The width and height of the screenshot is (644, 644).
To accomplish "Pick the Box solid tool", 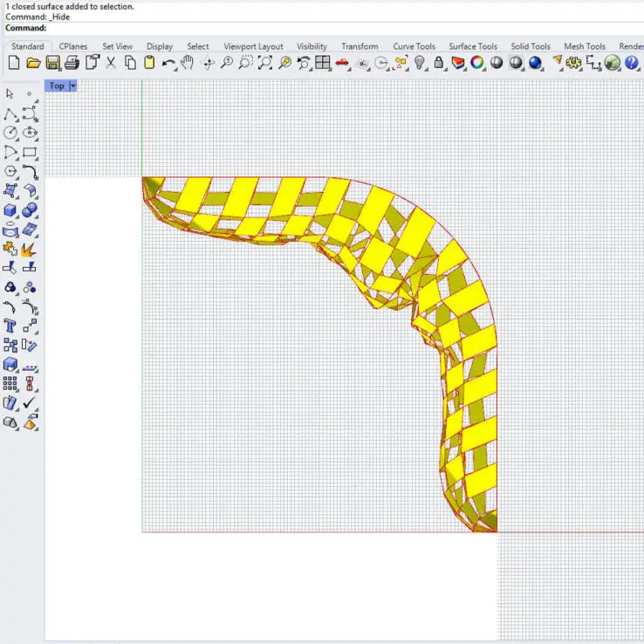I will 10,210.
